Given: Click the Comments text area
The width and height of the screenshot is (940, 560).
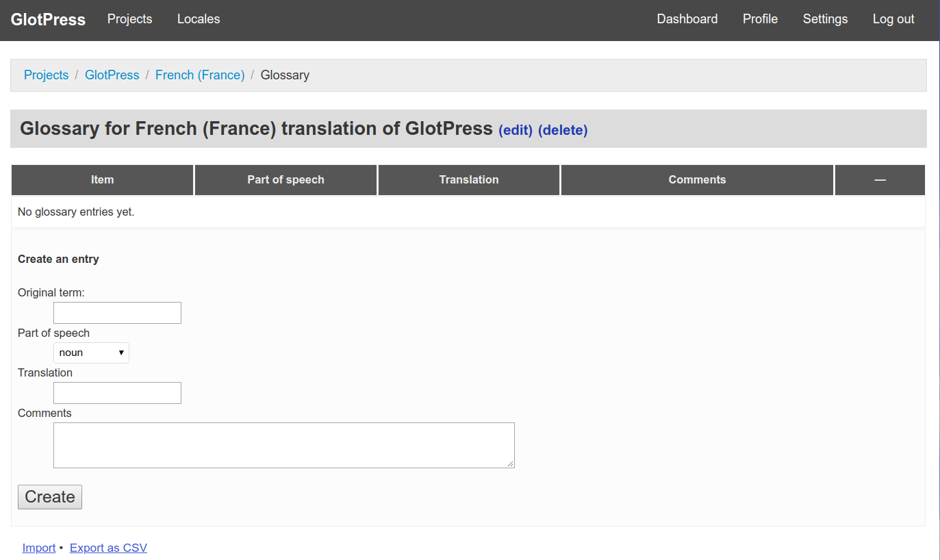Looking at the screenshot, I should pos(283,445).
